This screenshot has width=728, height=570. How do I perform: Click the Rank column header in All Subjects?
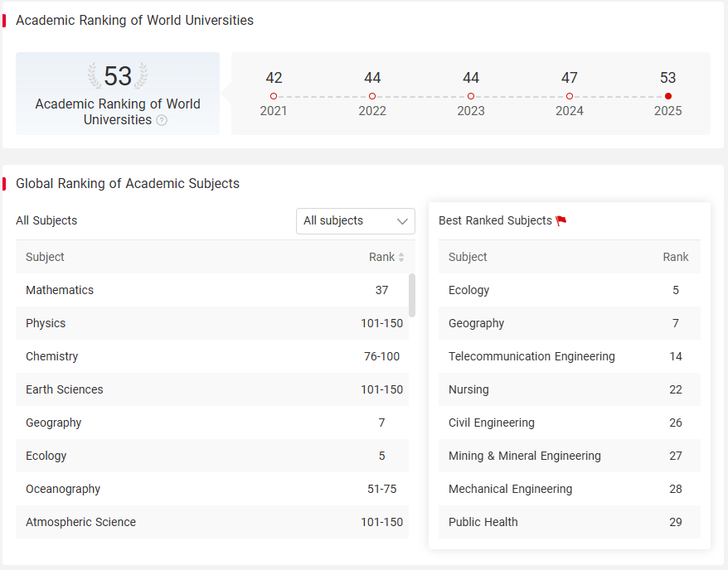pyautogui.click(x=381, y=258)
